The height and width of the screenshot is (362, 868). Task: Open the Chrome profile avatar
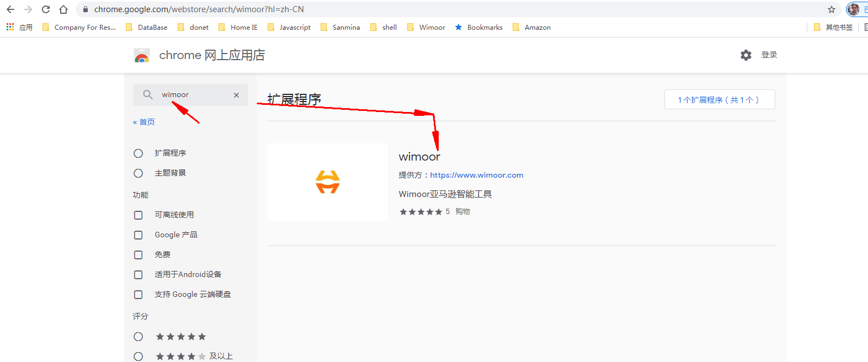pyautogui.click(x=854, y=9)
